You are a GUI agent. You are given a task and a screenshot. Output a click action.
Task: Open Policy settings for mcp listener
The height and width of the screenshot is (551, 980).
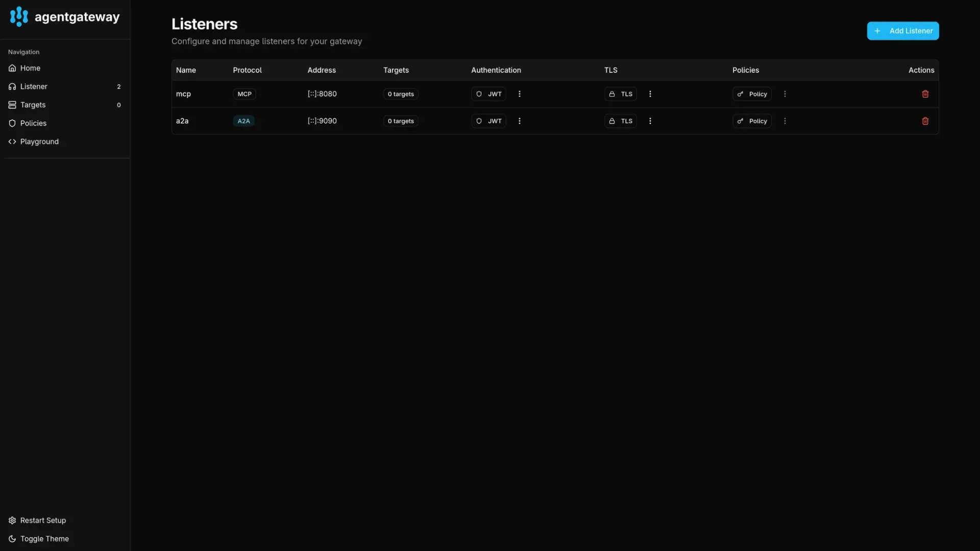tap(752, 94)
